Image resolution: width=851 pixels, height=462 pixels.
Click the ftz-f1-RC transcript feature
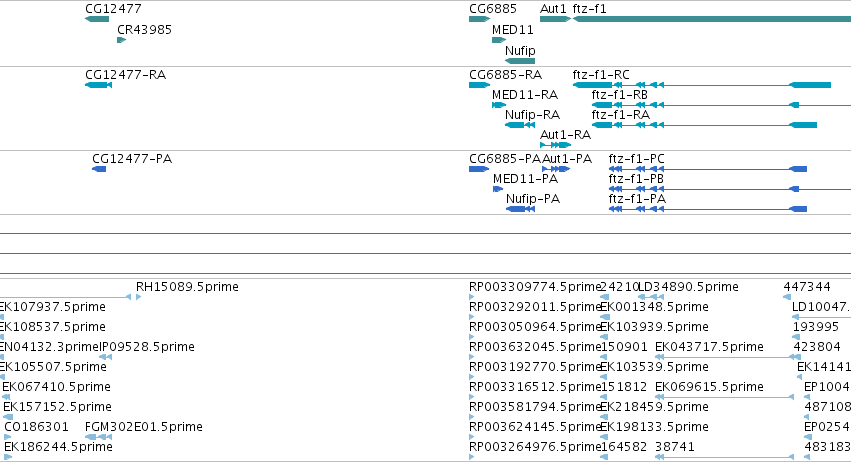click(x=702, y=85)
